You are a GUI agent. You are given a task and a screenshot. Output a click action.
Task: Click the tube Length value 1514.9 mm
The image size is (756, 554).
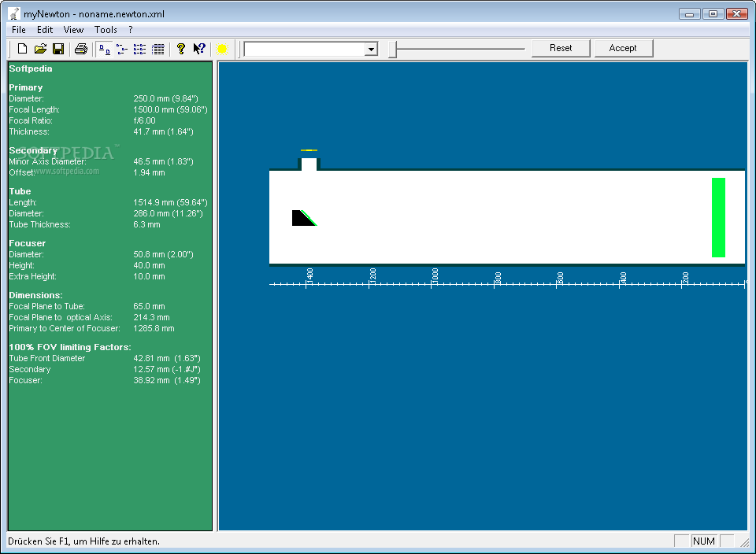click(170, 203)
